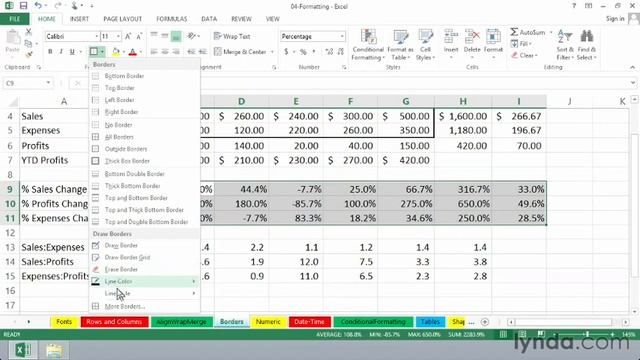This screenshot has height=360, width=640.
Task: Open the Calibri font name dropdown
Action: [96, 36]
